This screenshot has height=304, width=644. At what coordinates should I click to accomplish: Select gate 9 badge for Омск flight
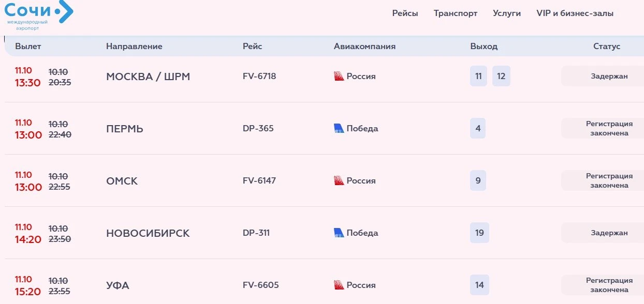pyautogui.click(x=478, y=181)
